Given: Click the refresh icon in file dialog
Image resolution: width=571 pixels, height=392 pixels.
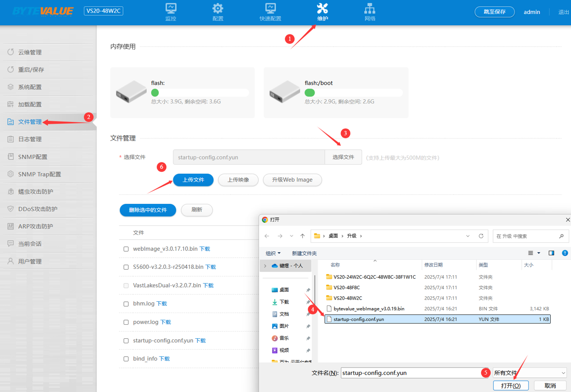Looking at the screenshot, I should [481, 236].
